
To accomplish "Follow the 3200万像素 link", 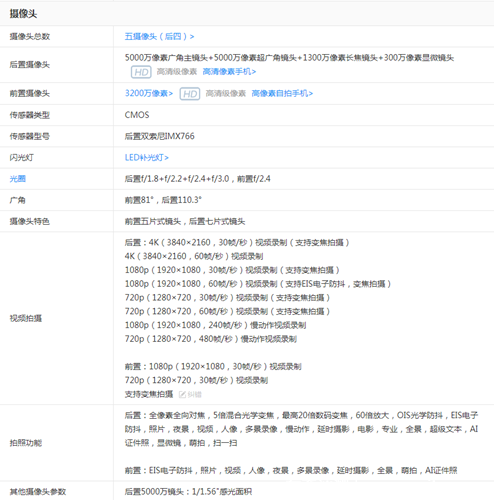I will point(149,93).
